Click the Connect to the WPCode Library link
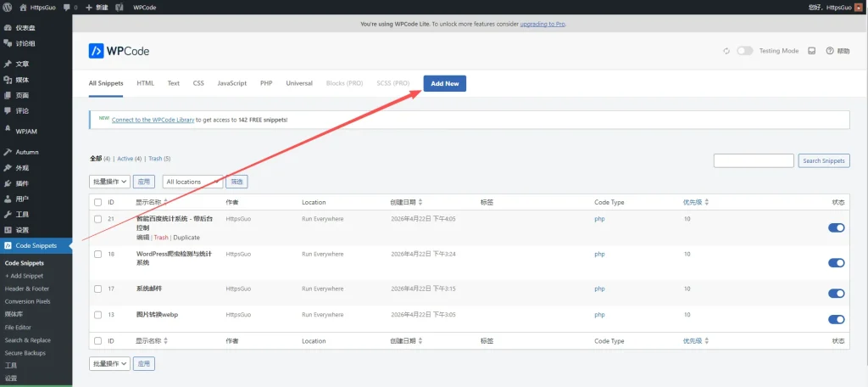 point(153,120)
